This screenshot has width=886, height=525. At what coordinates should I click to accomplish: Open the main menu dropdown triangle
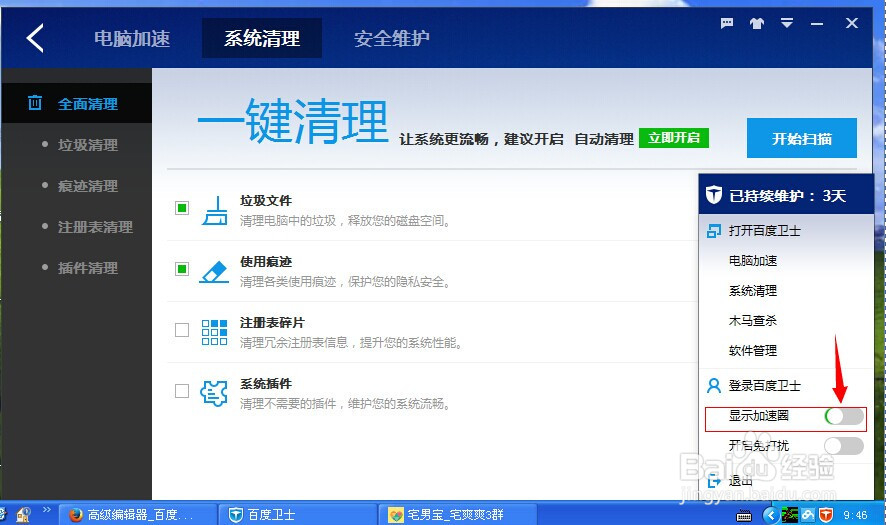[x=787, y=23]
